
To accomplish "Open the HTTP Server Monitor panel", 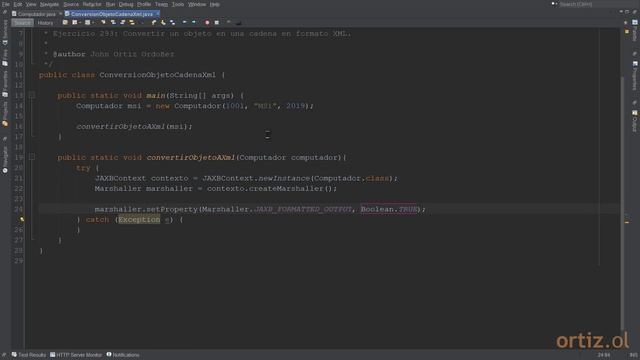I will click(76, 355).
